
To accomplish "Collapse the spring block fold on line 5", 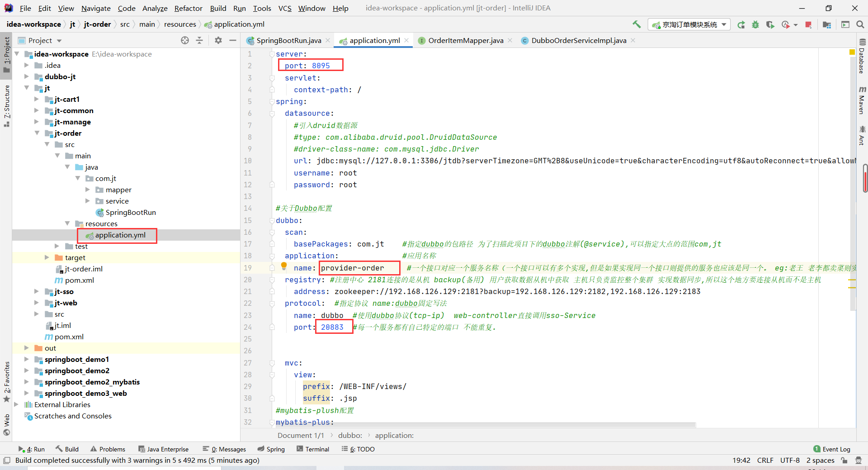I will coord(272,101).
